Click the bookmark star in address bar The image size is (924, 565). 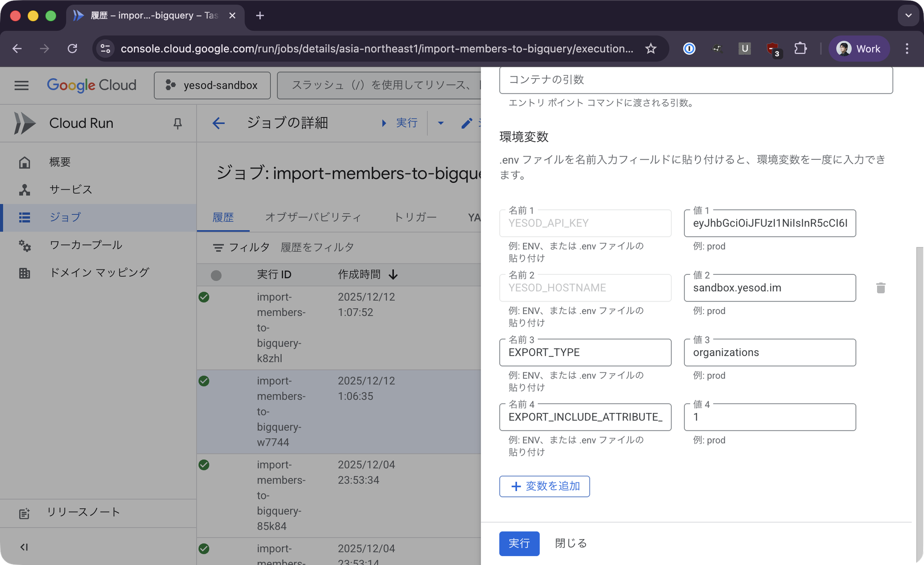pos(651,49)
